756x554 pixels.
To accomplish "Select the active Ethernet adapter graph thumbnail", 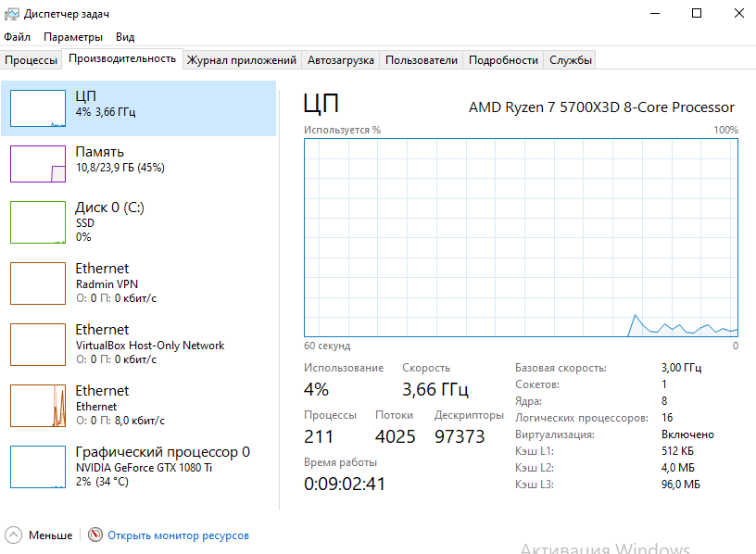I will pyautogui.click(x=38, y=406).
